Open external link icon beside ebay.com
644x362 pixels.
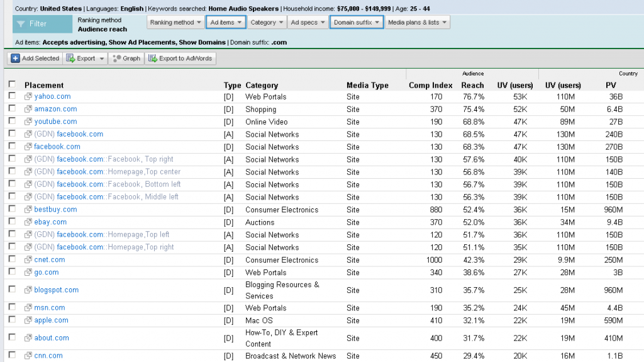pyautogui.click(x=28, y=222)
